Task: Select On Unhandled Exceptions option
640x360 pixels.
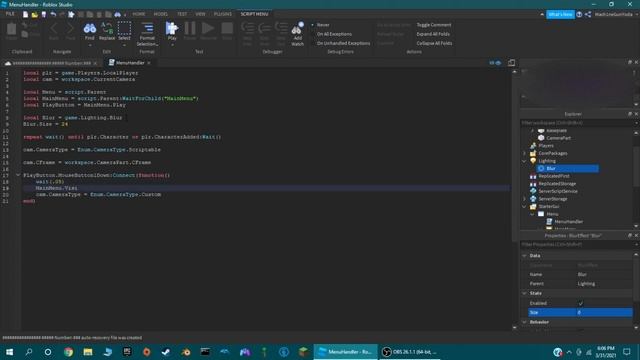Action: [x=343, y=43]
